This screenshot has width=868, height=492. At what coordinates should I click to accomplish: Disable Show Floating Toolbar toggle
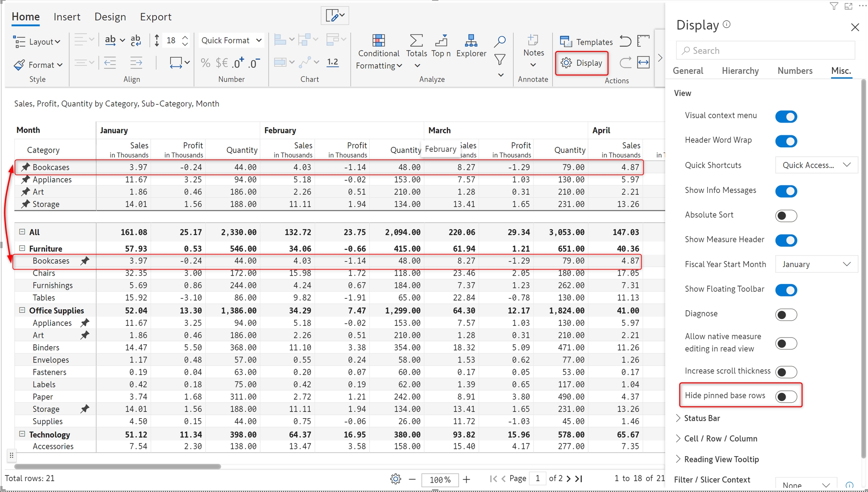[x=786, y=290]
